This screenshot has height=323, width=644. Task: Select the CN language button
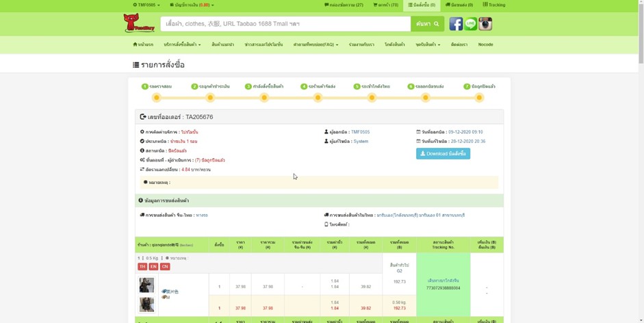click(x=164, y=266)
